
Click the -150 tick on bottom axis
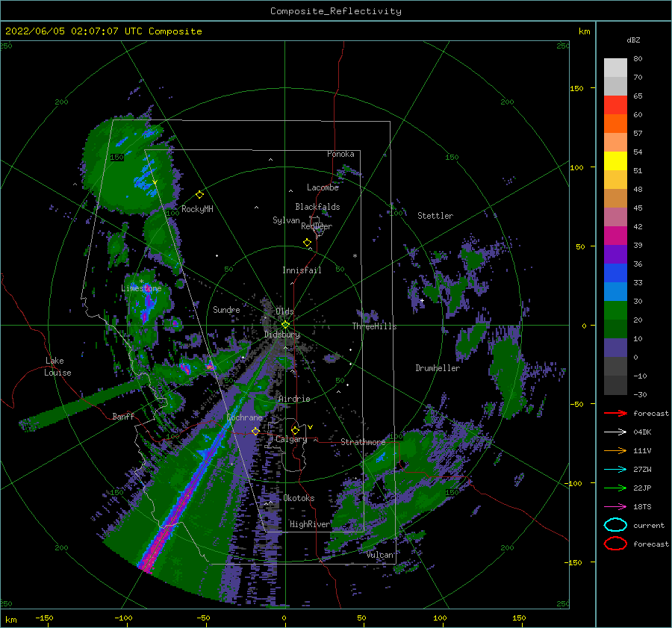(x=44, y=618)
